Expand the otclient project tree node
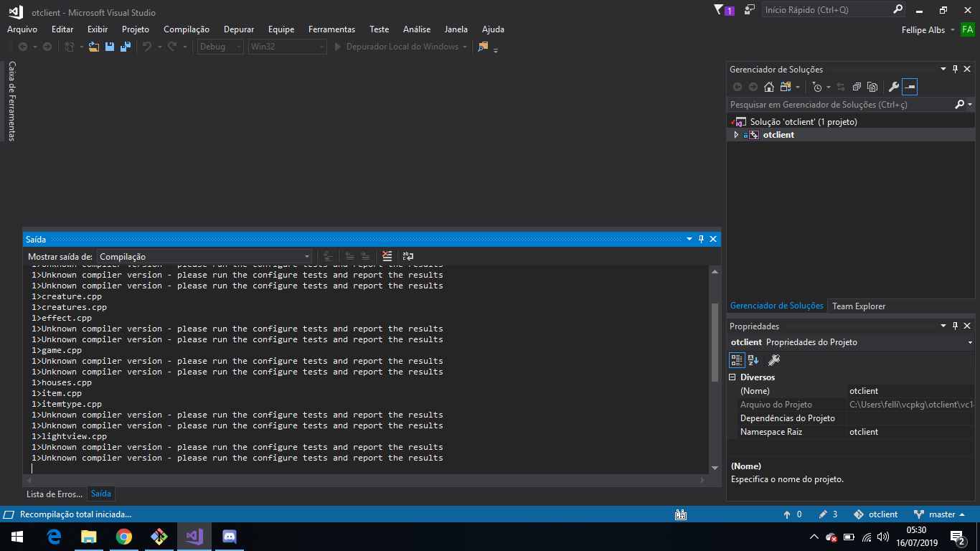The image size is (980, 551). [736, 135]
